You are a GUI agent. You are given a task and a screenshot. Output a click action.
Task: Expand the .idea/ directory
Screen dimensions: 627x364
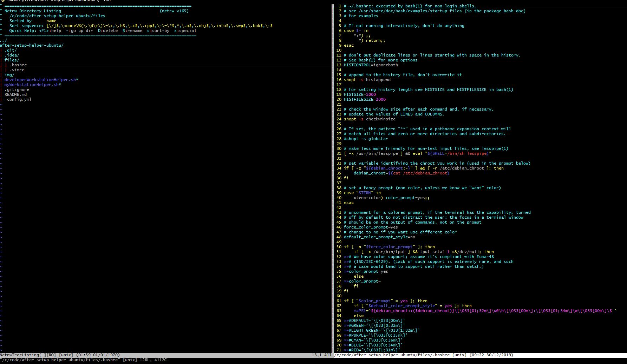pyautogui.click(x=12, y=55)
